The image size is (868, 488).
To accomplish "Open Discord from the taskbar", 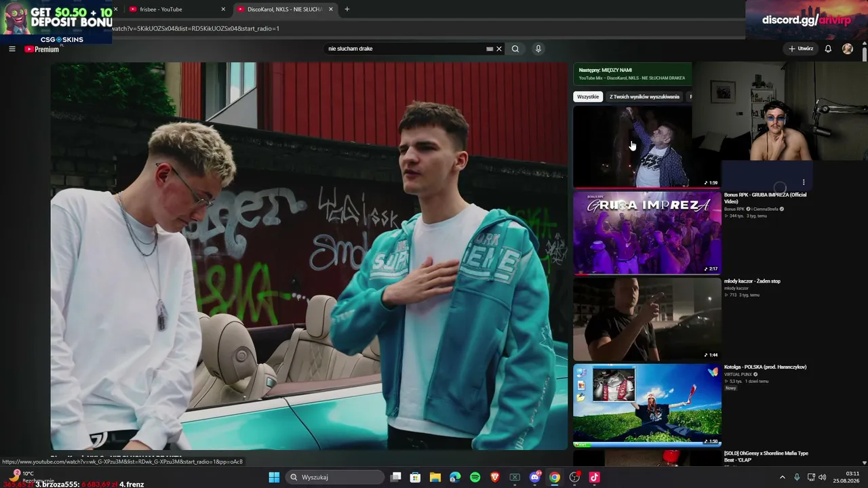I will point(534,477).
